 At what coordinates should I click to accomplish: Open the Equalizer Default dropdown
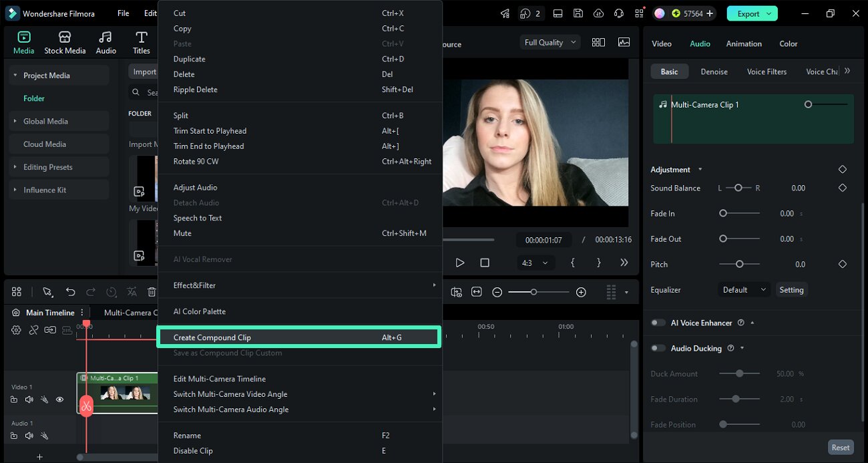(x=744, y=290)
